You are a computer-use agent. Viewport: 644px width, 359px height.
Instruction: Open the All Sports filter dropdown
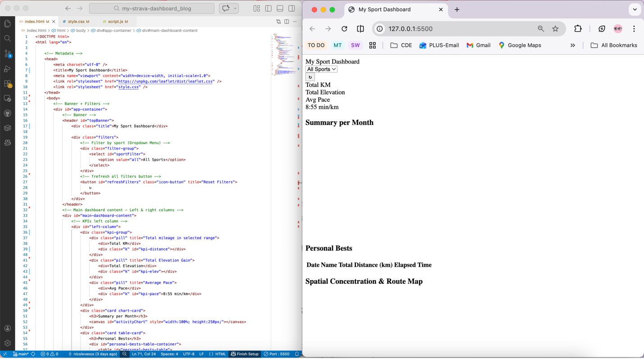[321, 69]
